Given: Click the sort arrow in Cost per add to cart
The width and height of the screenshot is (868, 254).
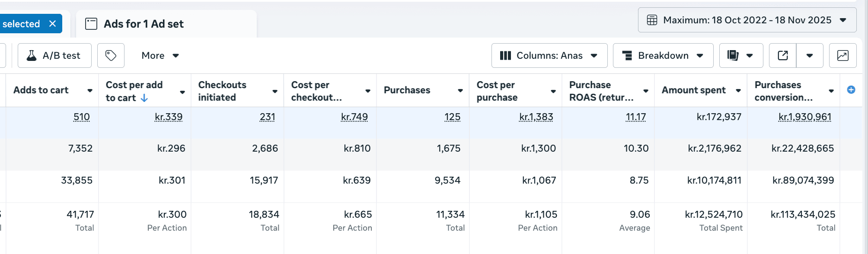Looking at the screenshot, I should [x=144, y=98].
